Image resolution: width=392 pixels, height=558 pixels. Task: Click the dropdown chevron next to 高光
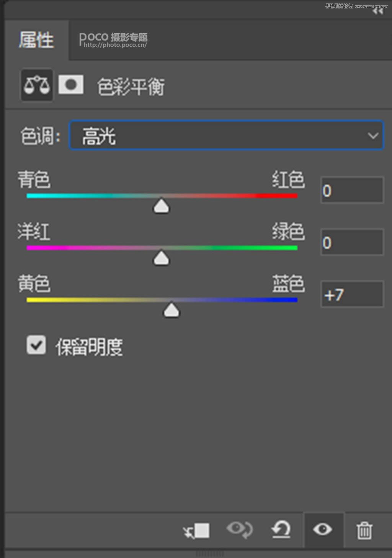pyautogui.click(x=371, y=135)
